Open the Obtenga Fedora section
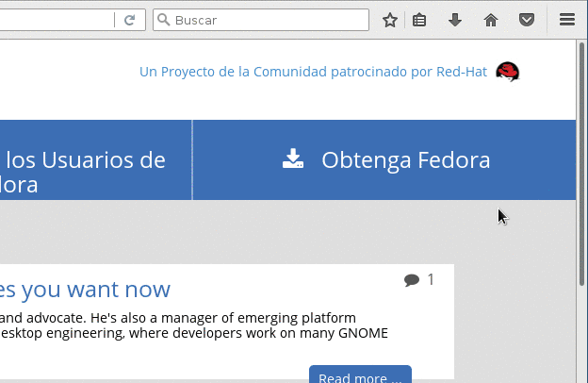The height and width of the screenshot is (383, 588). 405,160
